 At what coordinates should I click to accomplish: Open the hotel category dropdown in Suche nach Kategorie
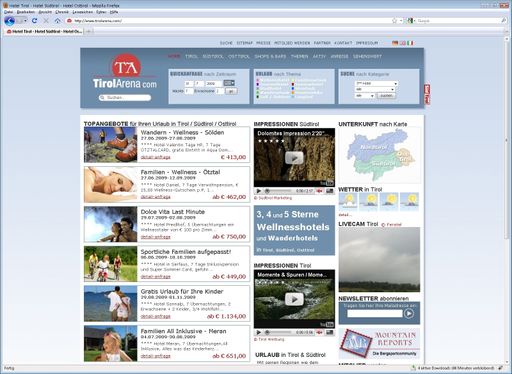click(376, 83)
